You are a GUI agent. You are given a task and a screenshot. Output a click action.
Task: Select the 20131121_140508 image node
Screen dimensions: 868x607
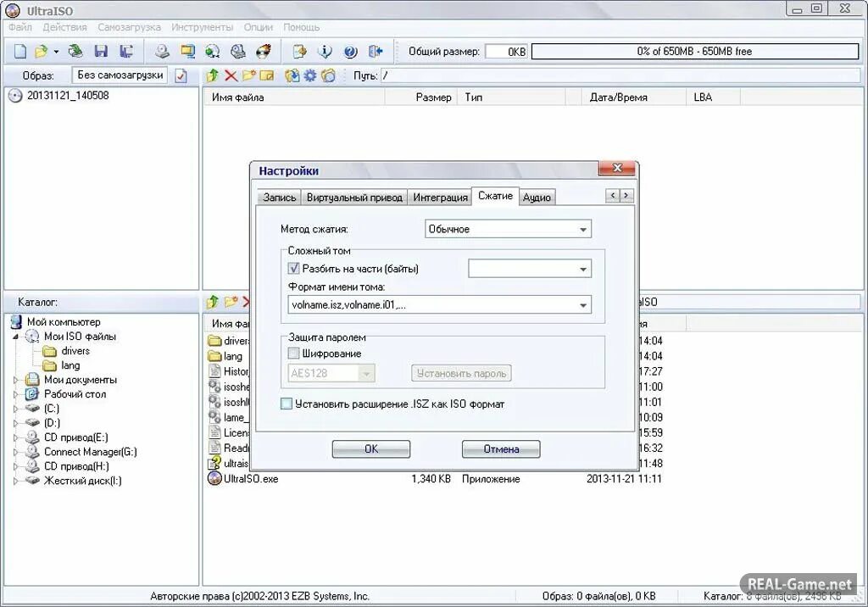pyautogui.click(x=68, y=95)
